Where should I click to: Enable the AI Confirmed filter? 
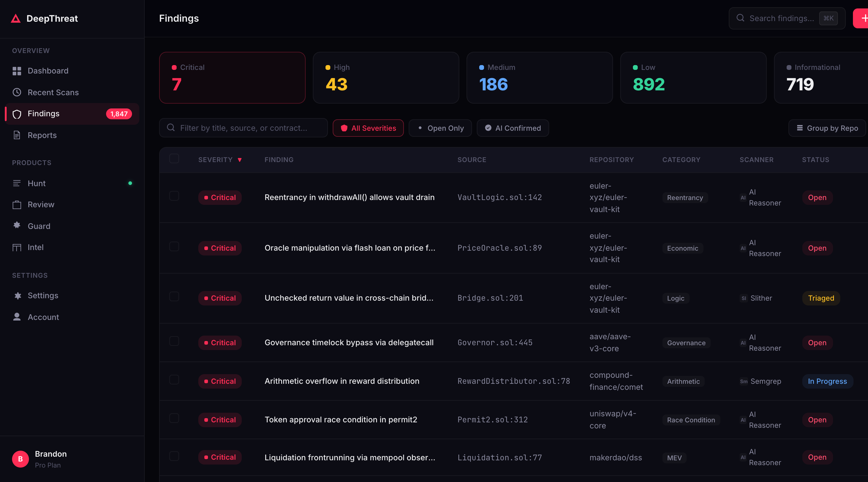coord(512,128)
